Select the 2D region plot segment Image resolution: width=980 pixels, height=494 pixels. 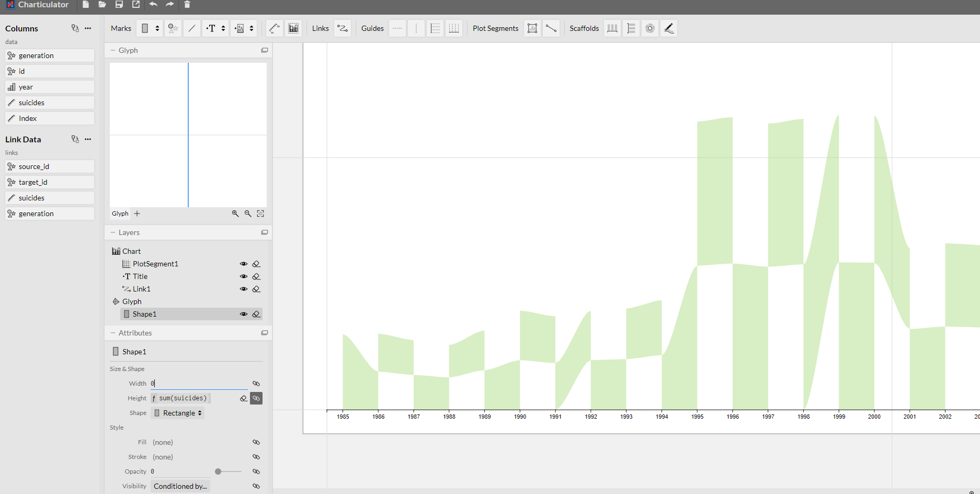(x=532, y=28)
